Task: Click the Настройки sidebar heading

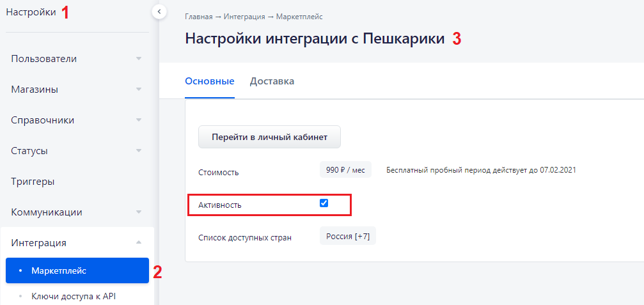Action: point(31,12)
